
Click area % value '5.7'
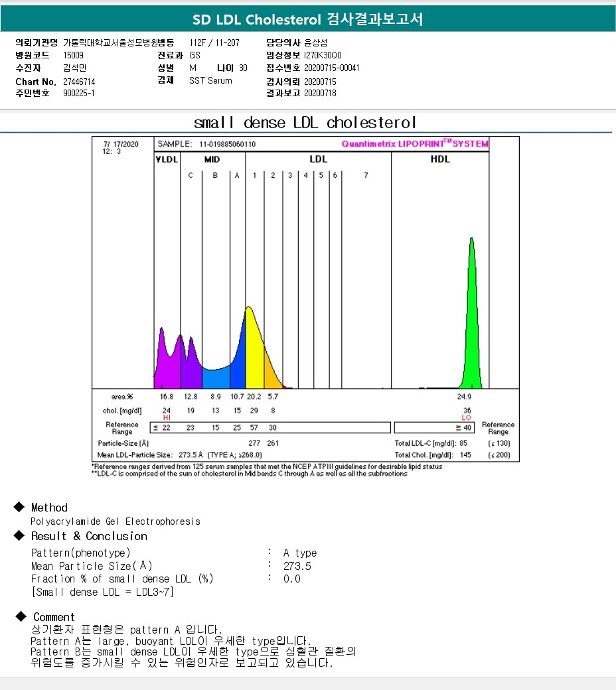click(273, 397)
